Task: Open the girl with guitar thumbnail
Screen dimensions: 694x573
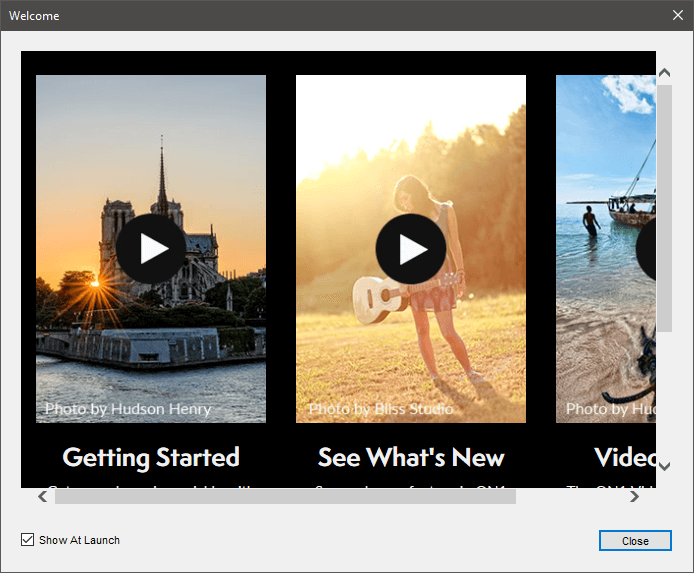Action: 411,249
